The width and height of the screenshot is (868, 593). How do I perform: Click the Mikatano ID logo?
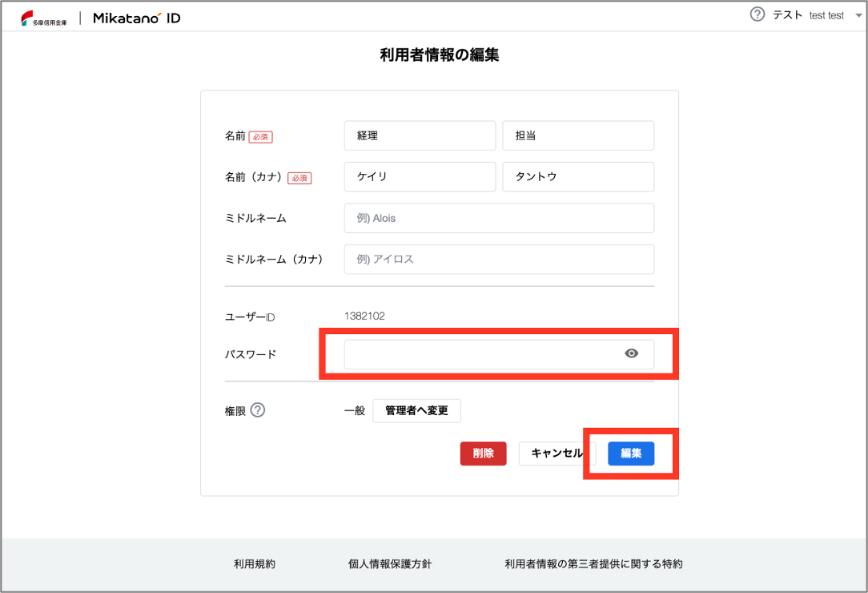coord(136,18)
